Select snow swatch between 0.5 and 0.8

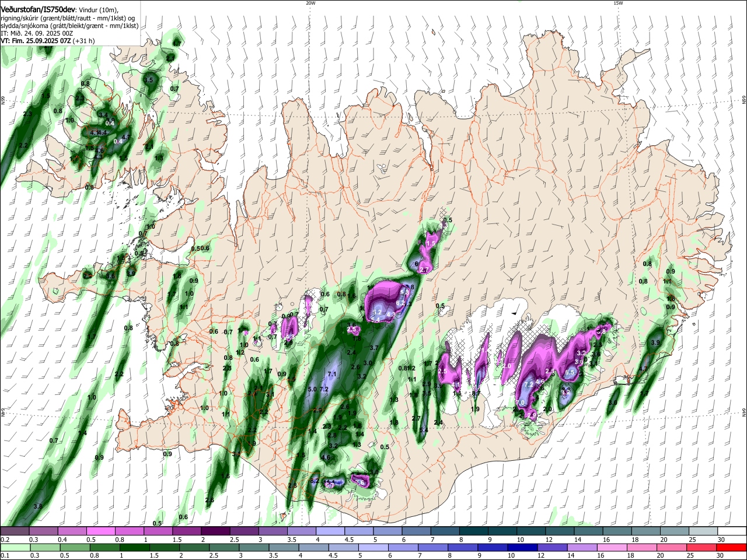point(100,531)
